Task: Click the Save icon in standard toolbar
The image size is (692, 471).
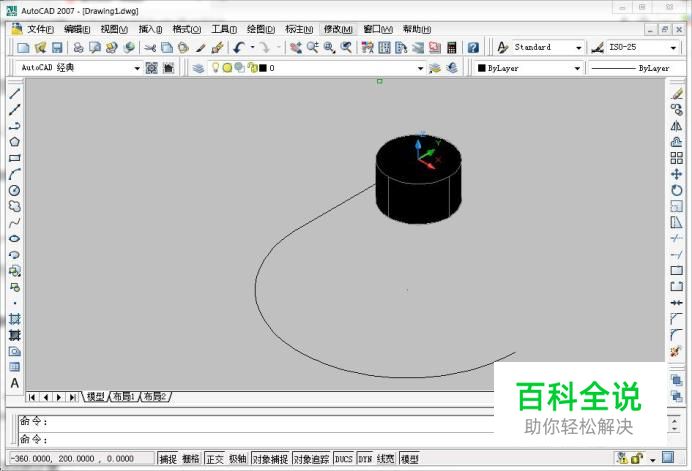Action: point(57,47)
